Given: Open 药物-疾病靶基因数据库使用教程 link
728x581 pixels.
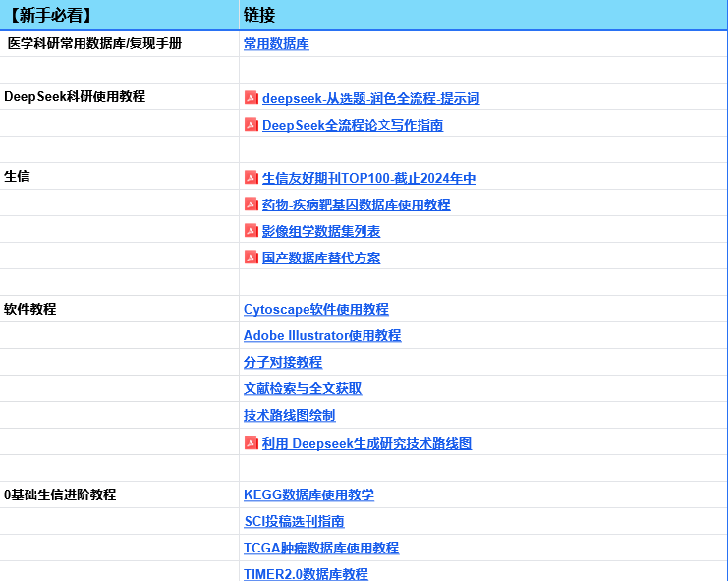Looking at the screenshot, I should click(356, 204).
